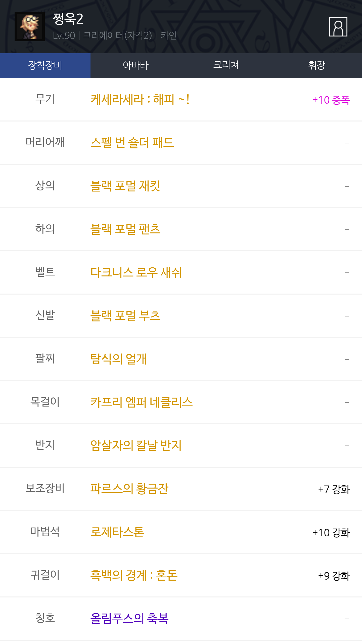Open the 크리쳐 tab
The width and height of the screenshot is (362, 644).
point(226,65)
